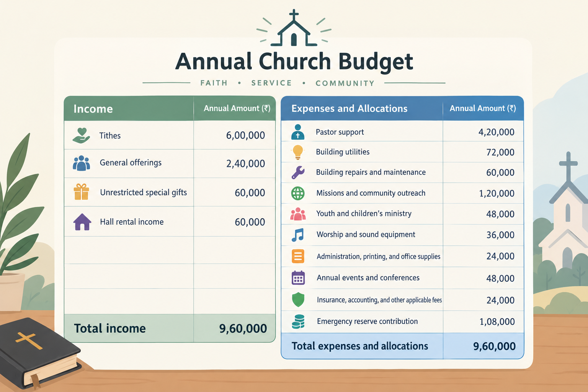588x392 pixels.
Task: Click the Insurance, accounting, and other fees label
Action: [x=379, y=300]
